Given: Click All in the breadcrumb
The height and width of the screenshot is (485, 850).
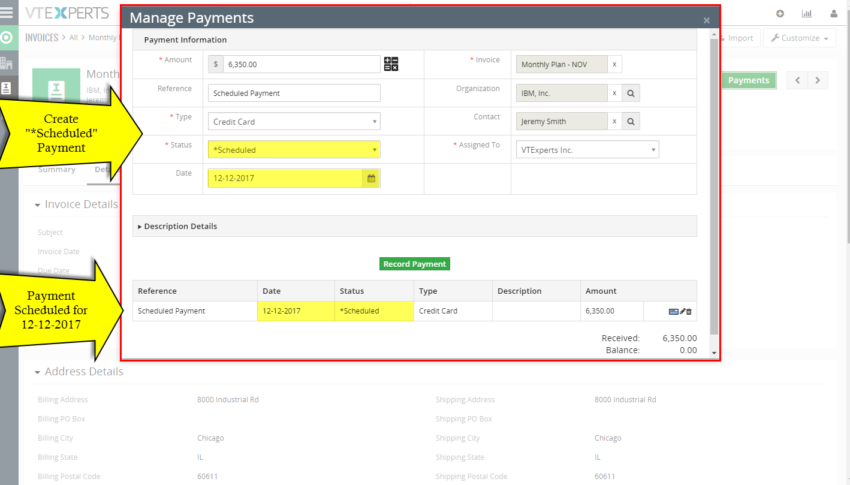Looking at the screenshot, I should (73, 37).
